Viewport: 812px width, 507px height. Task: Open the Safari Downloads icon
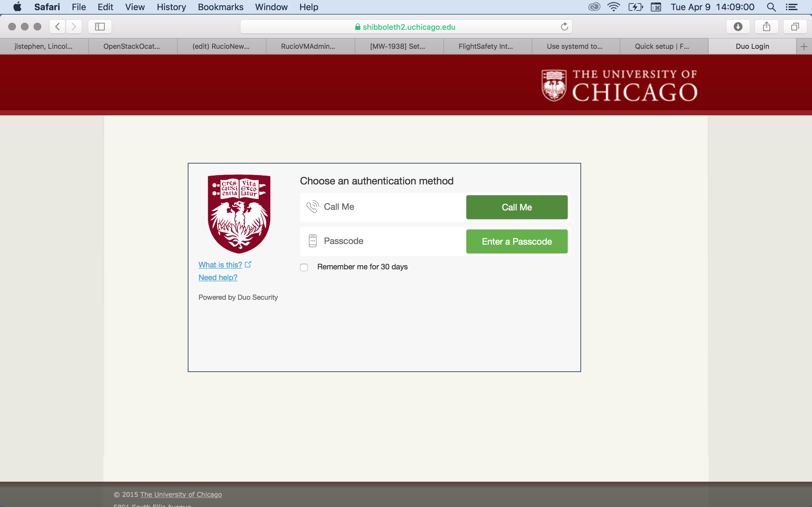(738, 27)
